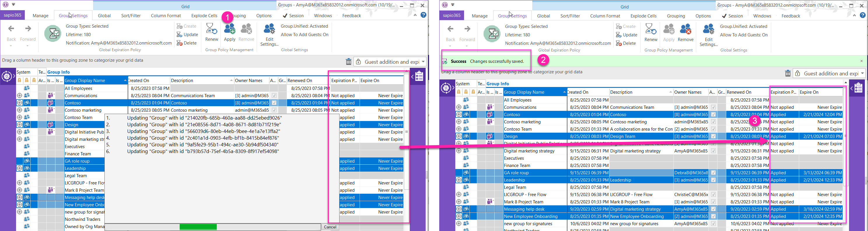Click the trash can icon in left window

pos(349,62)
